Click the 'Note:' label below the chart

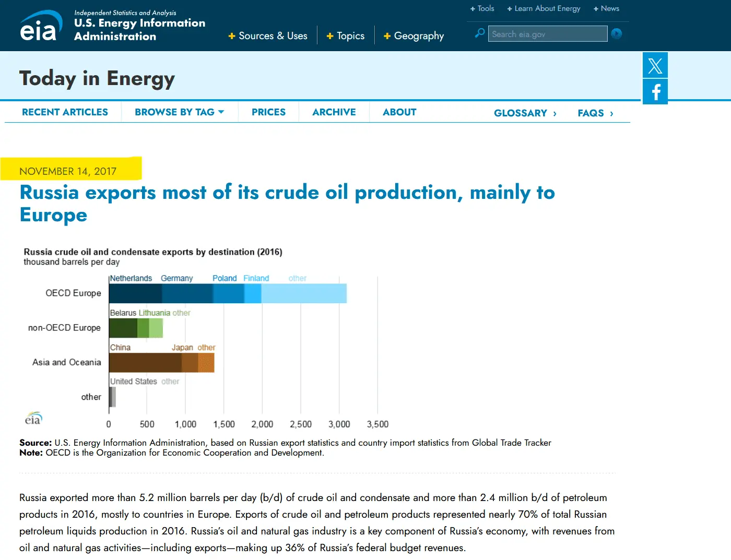point(31,452)
